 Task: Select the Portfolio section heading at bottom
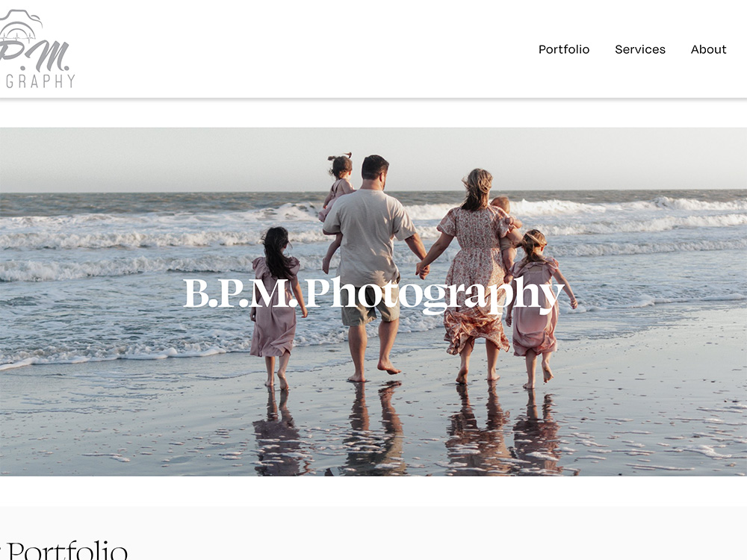coord(64,550)
